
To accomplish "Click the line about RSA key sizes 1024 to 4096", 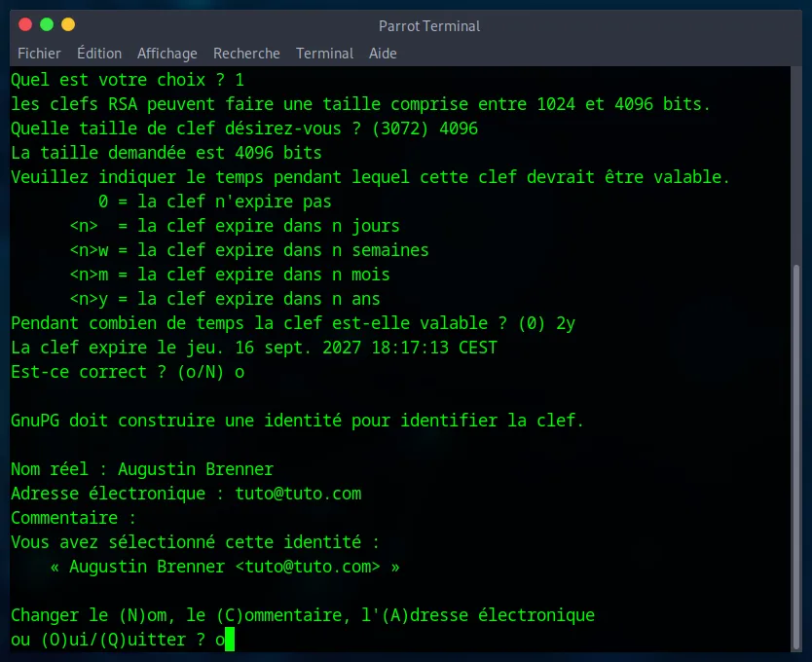I will (360, 104).
